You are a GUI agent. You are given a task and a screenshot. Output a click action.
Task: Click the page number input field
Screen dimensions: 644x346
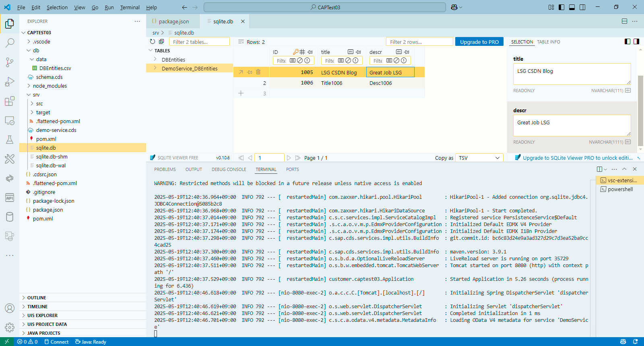click(270, 158)
